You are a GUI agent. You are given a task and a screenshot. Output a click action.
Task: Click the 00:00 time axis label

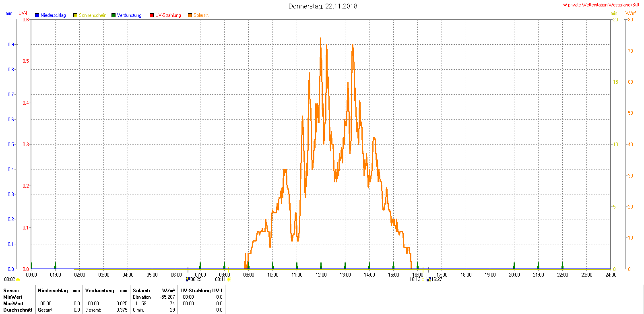31,275
